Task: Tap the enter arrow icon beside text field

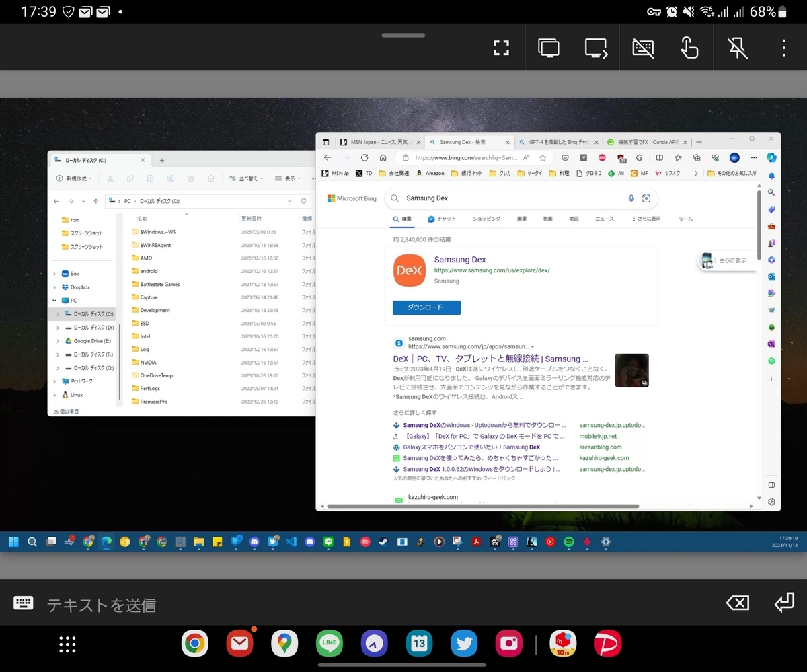Action: tap(784, 602)
